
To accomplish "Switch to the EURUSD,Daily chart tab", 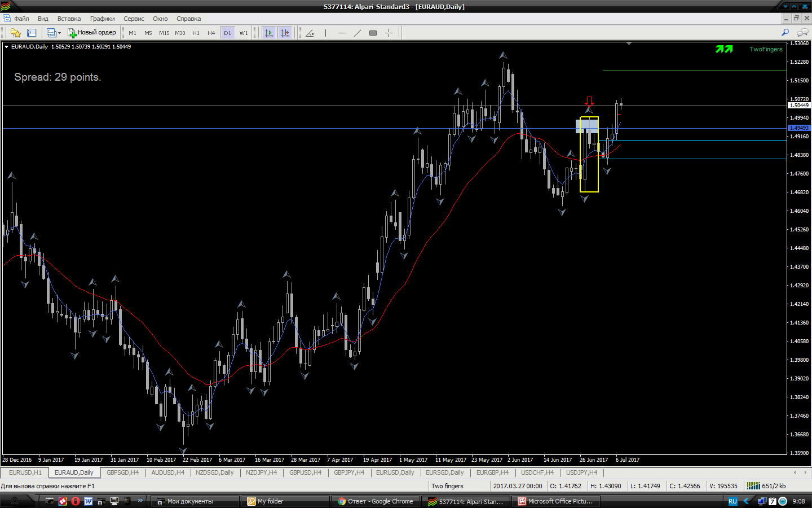I will (x=395, y=473).
